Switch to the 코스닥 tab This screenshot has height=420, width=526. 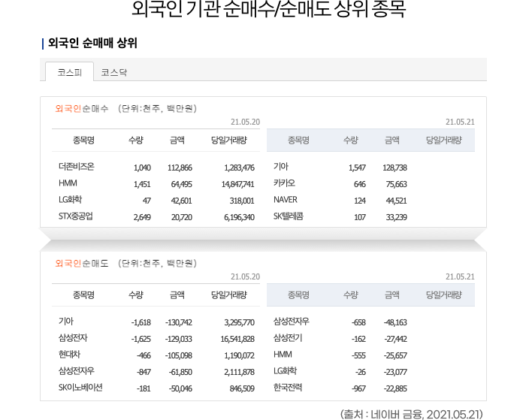(x=114, y=72)
